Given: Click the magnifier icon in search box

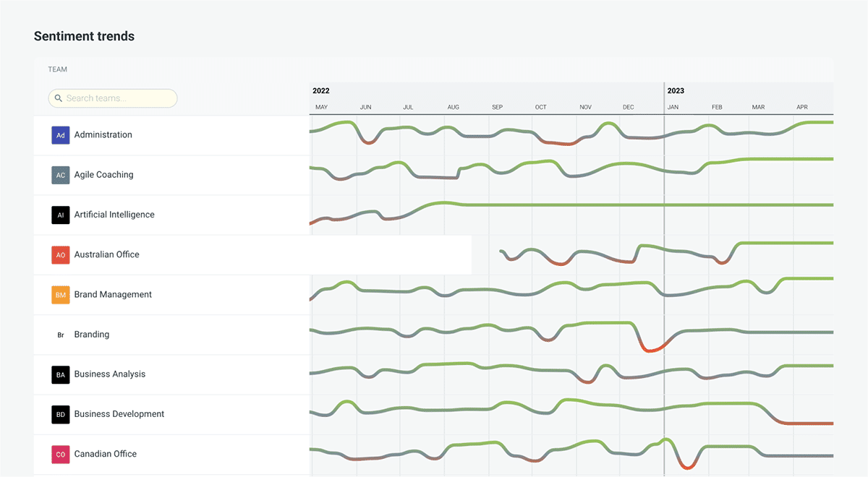Looking at the screenshot, I should click(59, 98).
